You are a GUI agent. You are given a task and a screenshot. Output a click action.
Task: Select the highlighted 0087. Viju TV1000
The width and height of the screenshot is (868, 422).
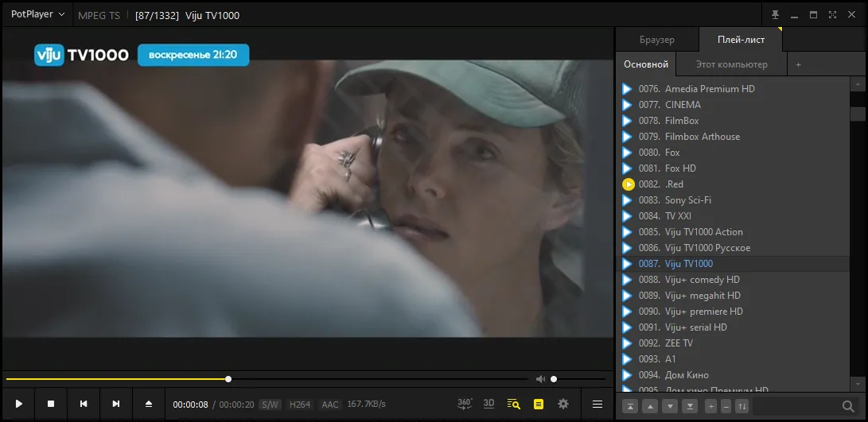pyautogui.click(x=733, y=264)
